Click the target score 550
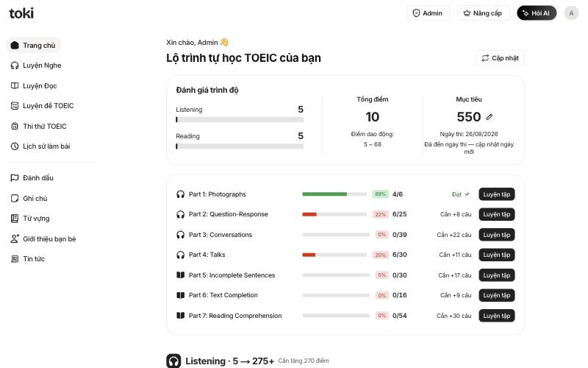 469,117
